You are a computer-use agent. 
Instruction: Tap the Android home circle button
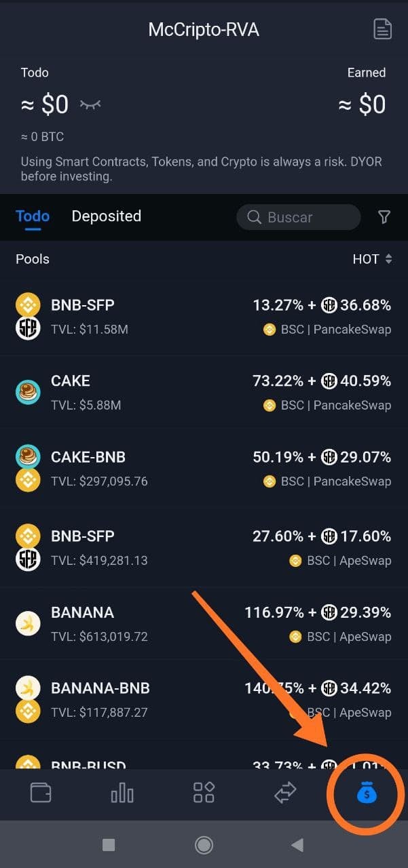(204, 845)
